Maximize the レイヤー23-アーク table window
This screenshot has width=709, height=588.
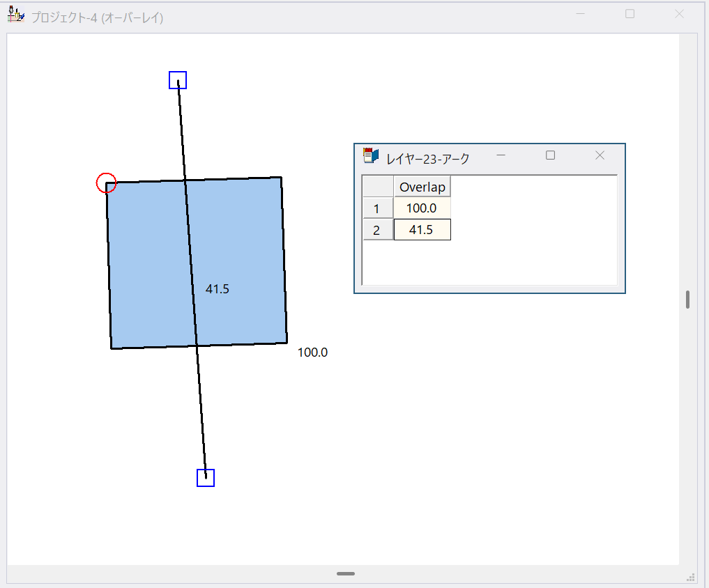click(x=550, y=155)
